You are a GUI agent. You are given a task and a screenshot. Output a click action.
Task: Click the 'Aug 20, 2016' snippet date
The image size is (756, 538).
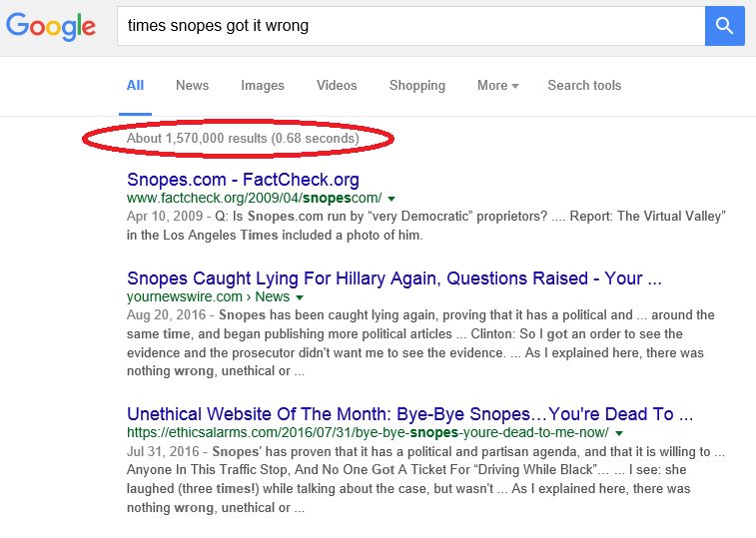tap(167, 315)
